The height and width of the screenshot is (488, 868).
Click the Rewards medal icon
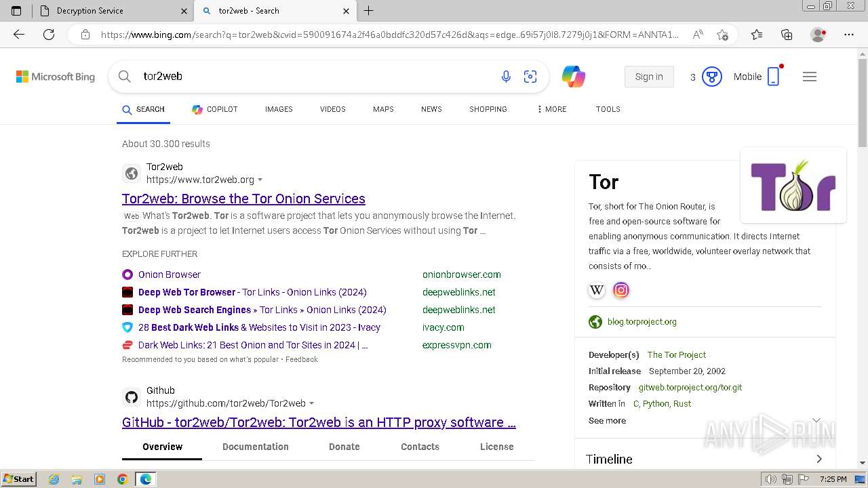(x=711, y=77)
